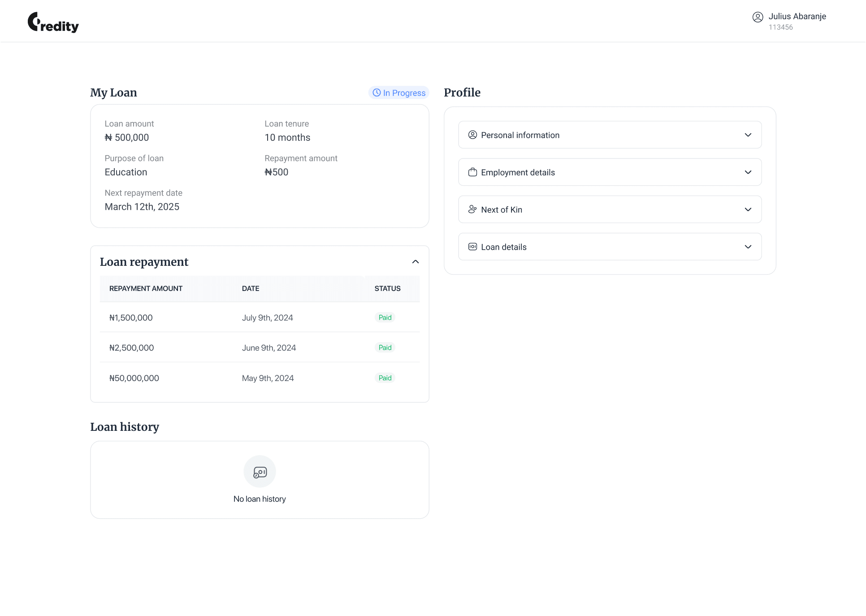Open Julius Abaranje account name

tap(797, 17)
